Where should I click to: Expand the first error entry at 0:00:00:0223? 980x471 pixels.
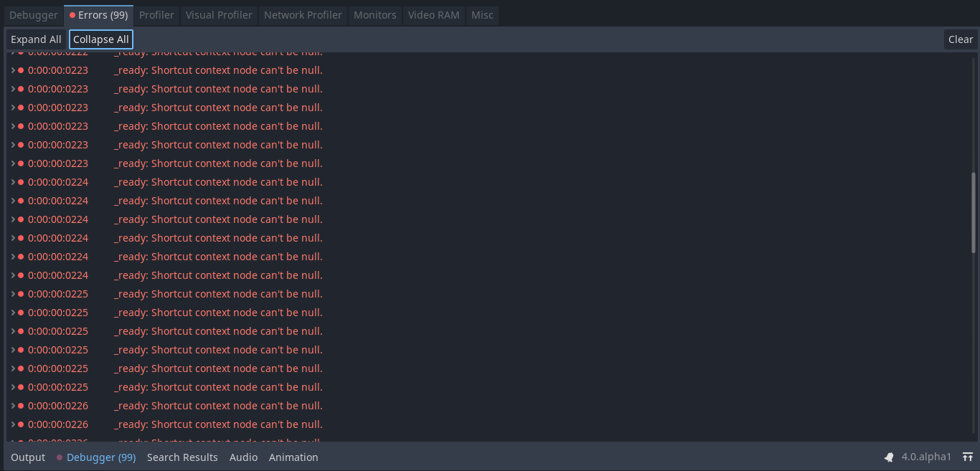(x=12, y=70)
